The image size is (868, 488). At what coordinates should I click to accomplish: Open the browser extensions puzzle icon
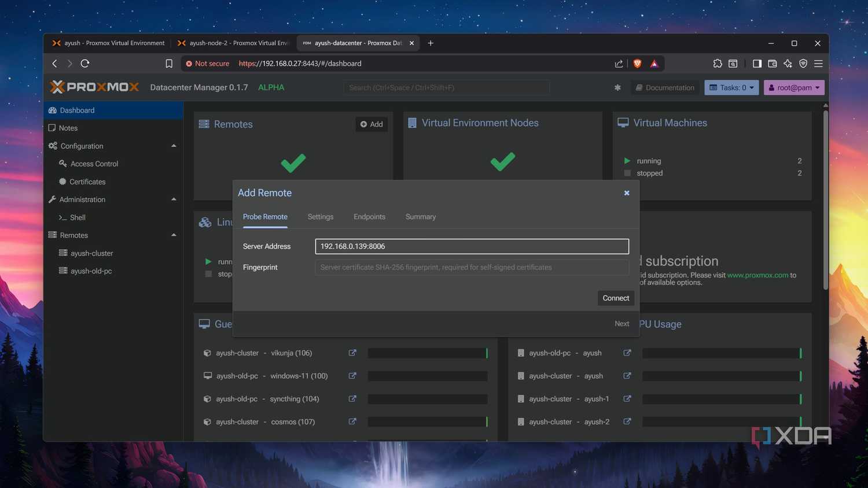click(718, 64)
